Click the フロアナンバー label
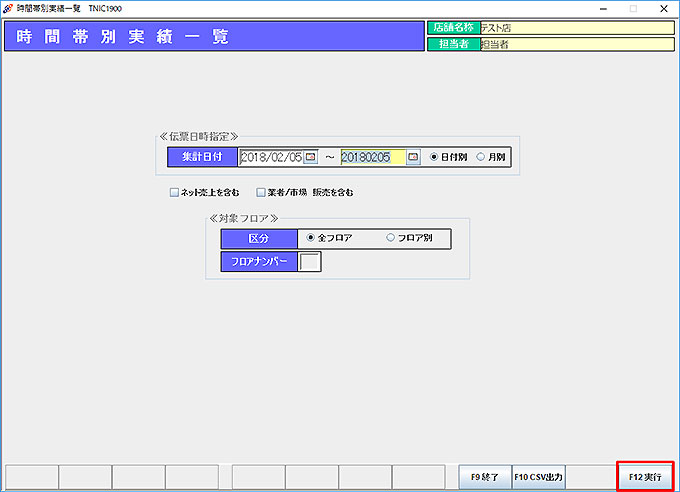680x492 pixels. [259, 262]
